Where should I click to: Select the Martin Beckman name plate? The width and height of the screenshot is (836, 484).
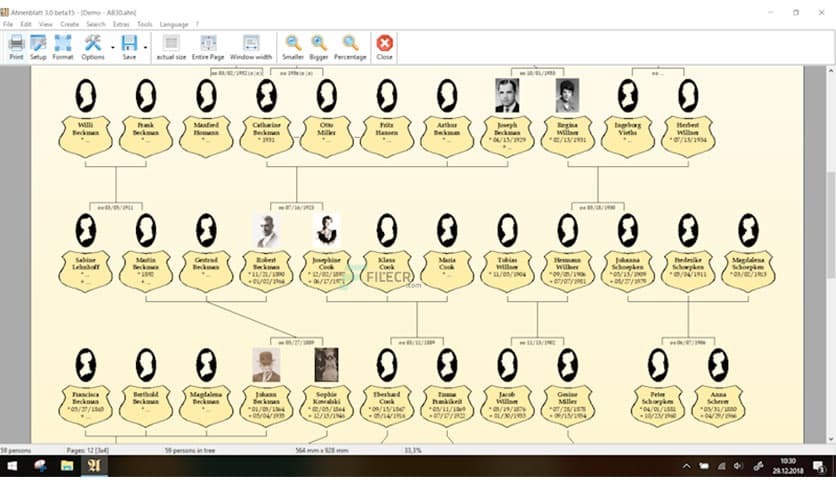[146, 271]
